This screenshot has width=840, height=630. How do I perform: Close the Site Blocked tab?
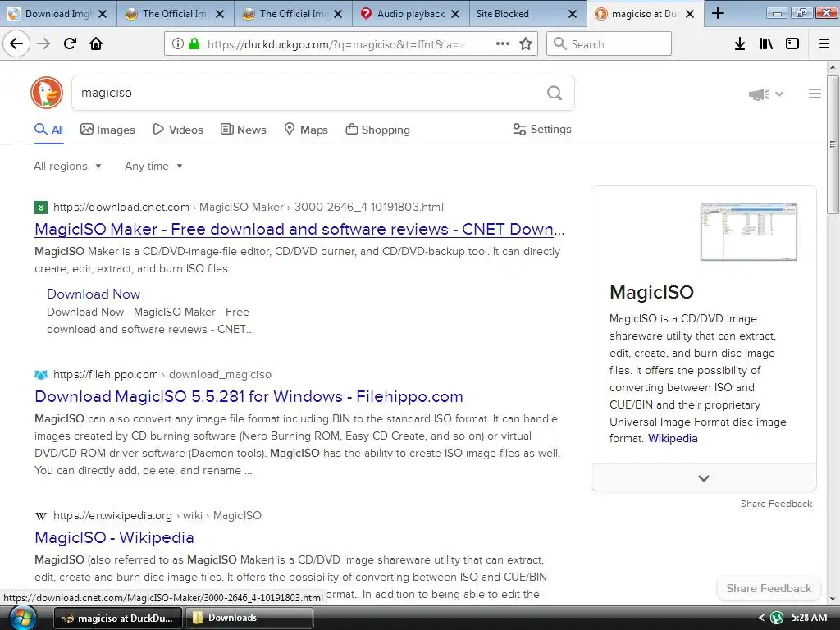point(572,14)
